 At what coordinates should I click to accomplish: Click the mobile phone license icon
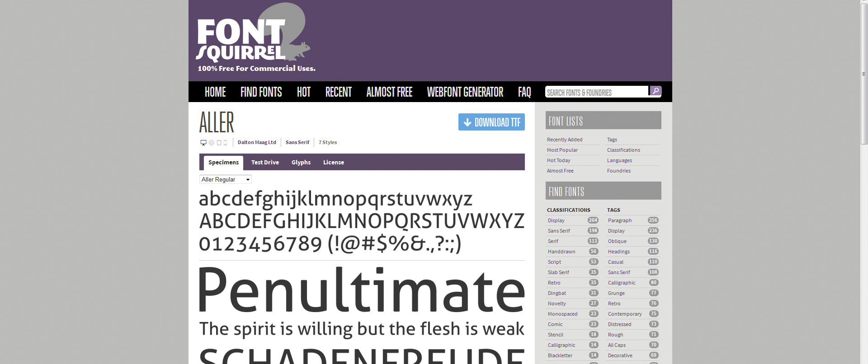tap(225, 143)
